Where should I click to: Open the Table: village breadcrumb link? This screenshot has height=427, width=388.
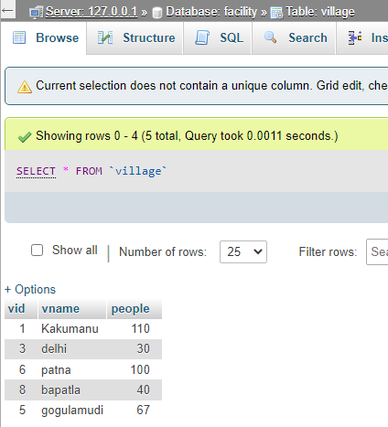click(x=320, y=12)
